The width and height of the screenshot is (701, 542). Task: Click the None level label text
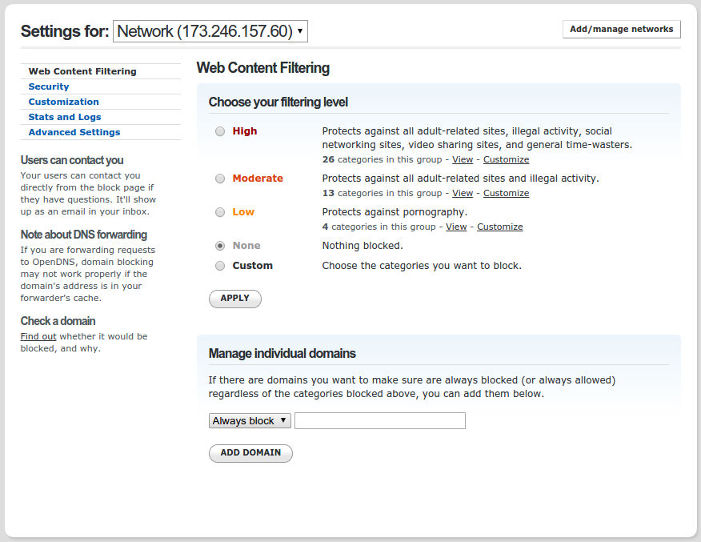click(246, 246)
